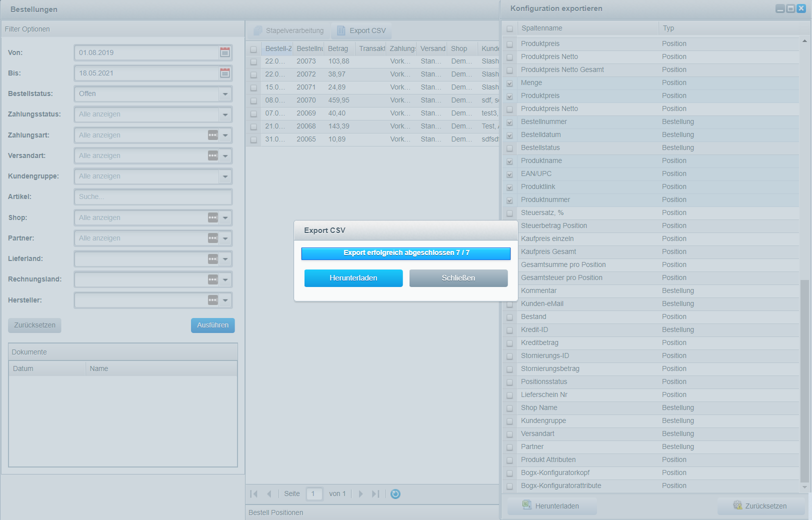Toggle the select-all checkbox beside Spaltenname
The image size is (812, 520).
coord(509,28)
